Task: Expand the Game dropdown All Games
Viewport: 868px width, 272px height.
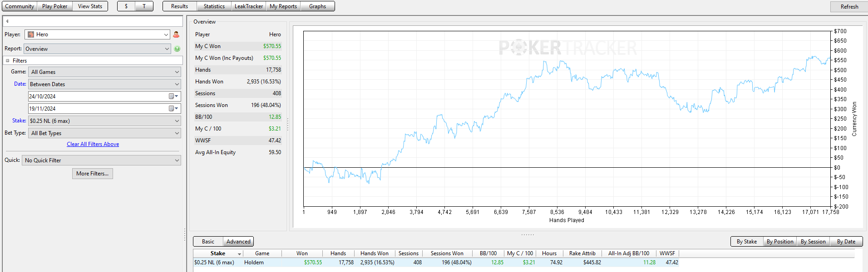Action: [104, 72]
